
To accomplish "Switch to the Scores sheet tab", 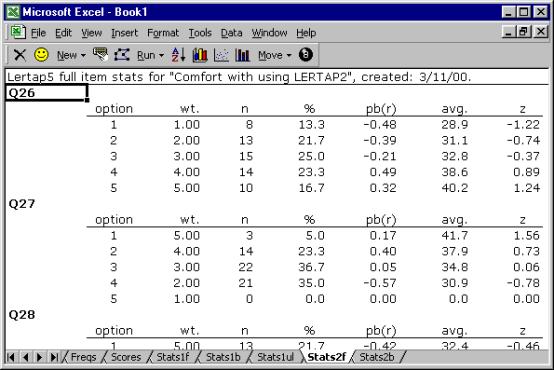I will click(x=126, y=357).
